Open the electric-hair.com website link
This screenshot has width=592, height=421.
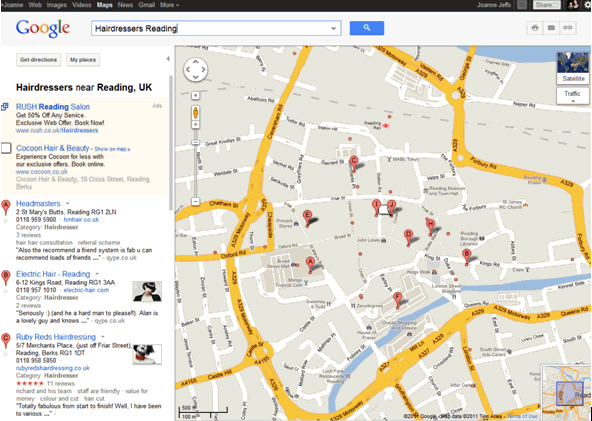pos(86,290)
